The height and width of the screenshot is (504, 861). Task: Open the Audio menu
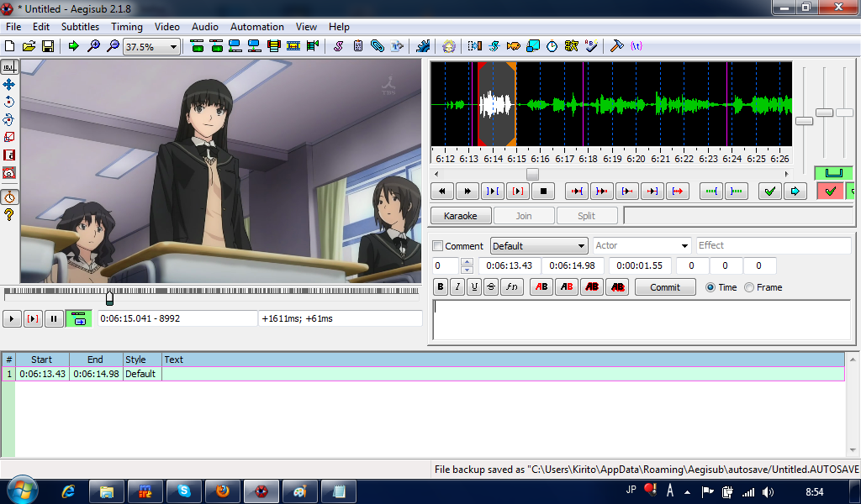205,27
